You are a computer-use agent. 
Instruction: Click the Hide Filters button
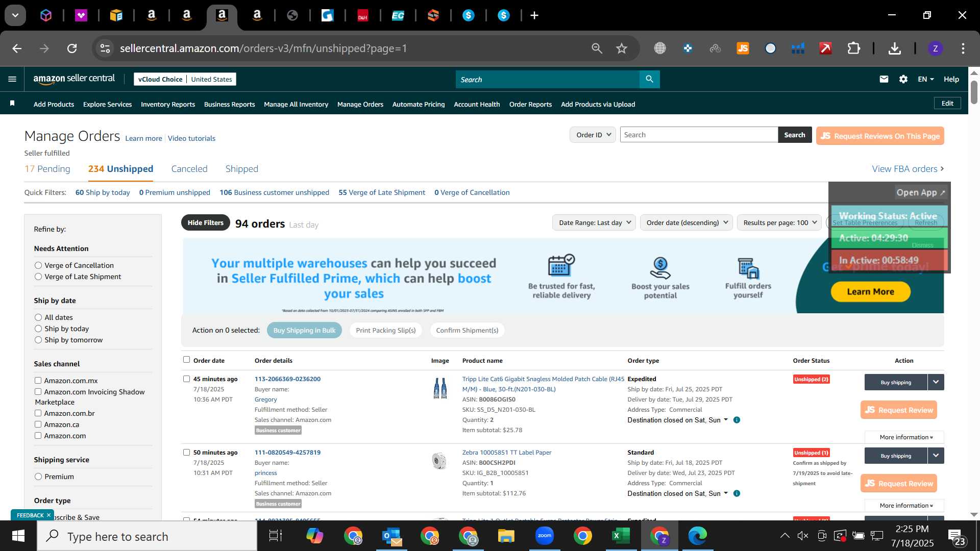[x=205, y=222]
